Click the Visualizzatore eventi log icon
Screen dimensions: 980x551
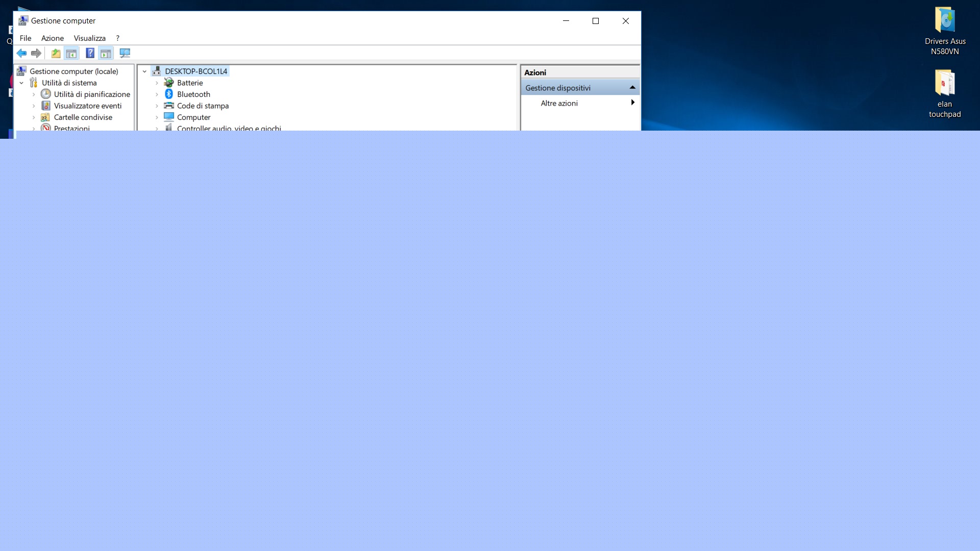(46, 106)
